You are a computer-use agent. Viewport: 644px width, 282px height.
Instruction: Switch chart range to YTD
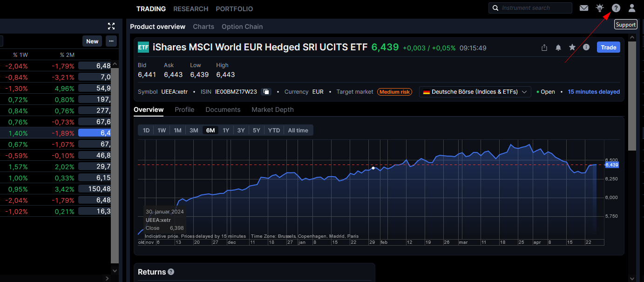click(274, 131)
